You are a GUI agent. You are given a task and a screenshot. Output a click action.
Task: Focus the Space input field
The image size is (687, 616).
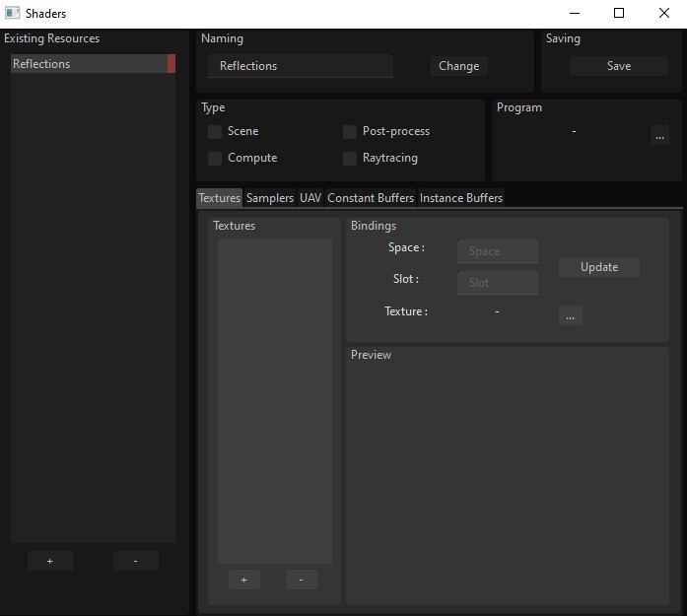pos(498,251)
